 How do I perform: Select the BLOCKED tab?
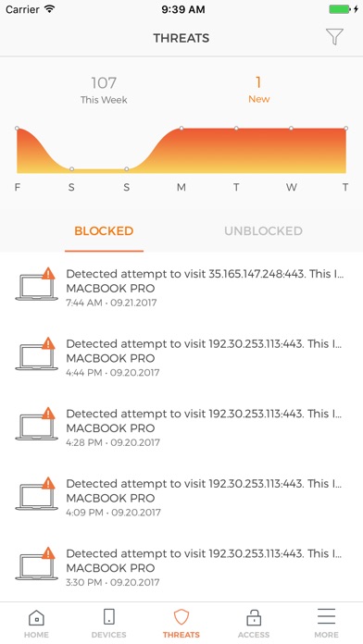[x=104, y=230]
